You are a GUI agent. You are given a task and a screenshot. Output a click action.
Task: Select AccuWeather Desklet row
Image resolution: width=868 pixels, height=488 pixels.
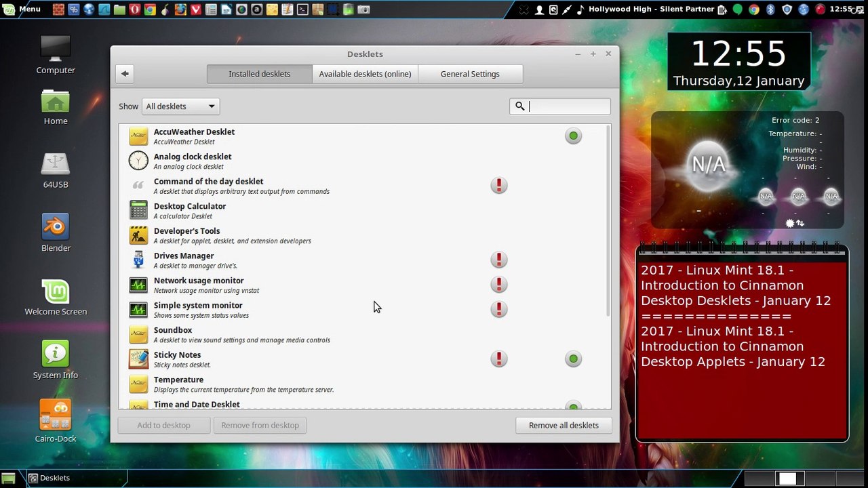point(361,136)
